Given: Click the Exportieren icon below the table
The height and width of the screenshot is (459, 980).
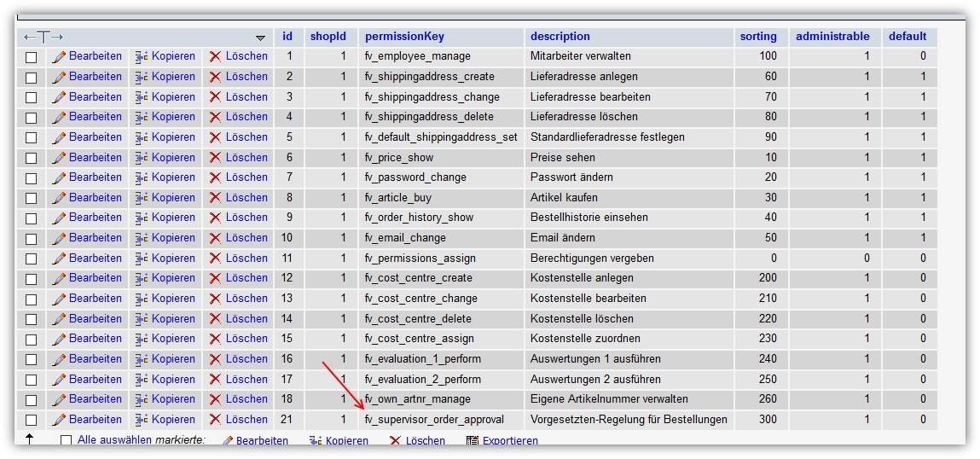Looking at the screenshot, I should point(473,441).
